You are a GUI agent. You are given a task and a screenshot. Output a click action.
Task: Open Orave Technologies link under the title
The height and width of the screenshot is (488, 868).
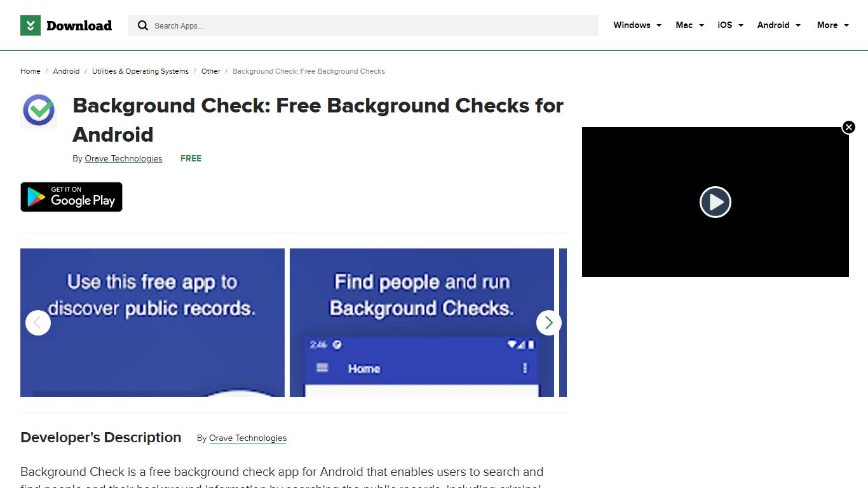tap(123, 158)
